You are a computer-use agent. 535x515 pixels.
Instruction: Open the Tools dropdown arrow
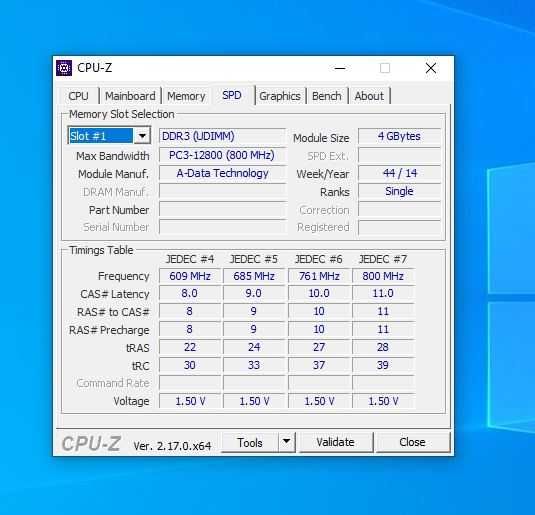tap(287, 443)
